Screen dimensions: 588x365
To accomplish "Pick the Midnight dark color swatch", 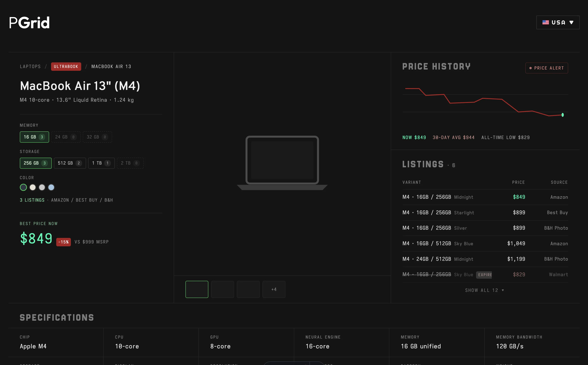I will point(23,187).
